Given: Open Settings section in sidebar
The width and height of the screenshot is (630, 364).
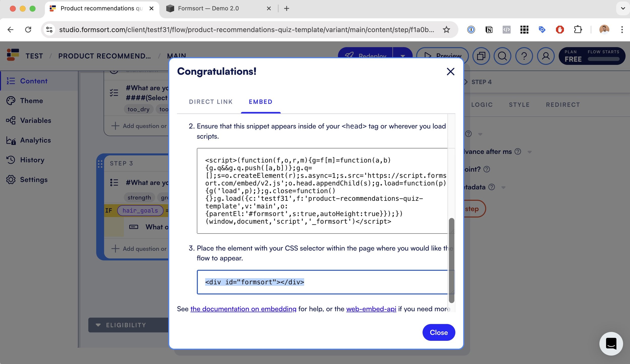Looking at the screenshot, I should [x=39, y=180].
